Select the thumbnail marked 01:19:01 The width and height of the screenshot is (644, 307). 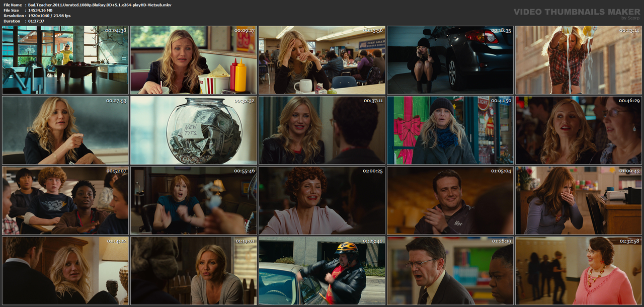pyautogui.click(x=194, y=270)
